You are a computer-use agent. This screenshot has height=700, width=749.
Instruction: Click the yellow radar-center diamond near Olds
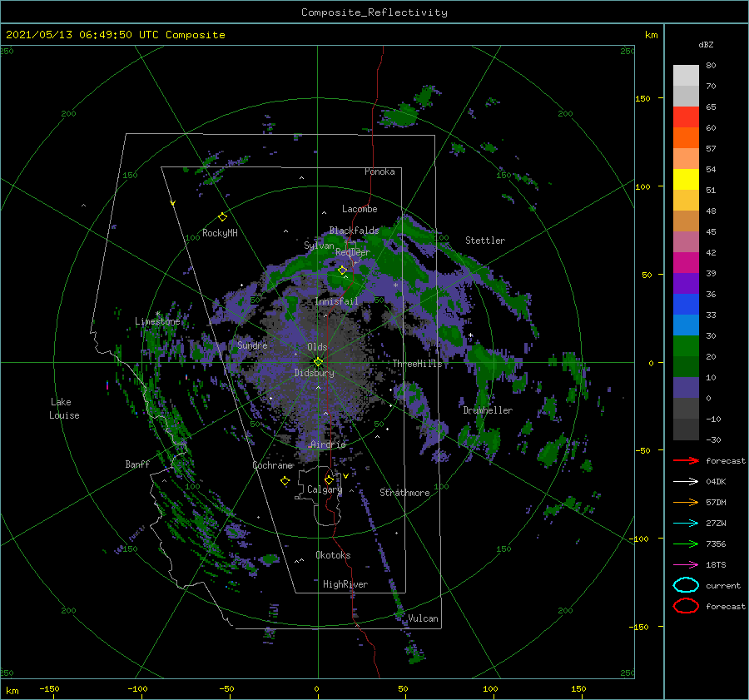coord(318,362)
